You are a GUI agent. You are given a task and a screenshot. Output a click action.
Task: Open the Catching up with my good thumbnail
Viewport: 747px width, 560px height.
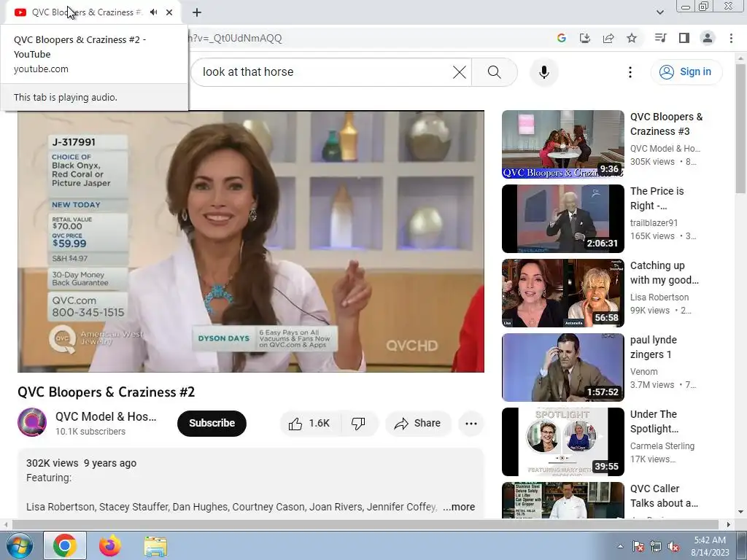tap(562, 293)
